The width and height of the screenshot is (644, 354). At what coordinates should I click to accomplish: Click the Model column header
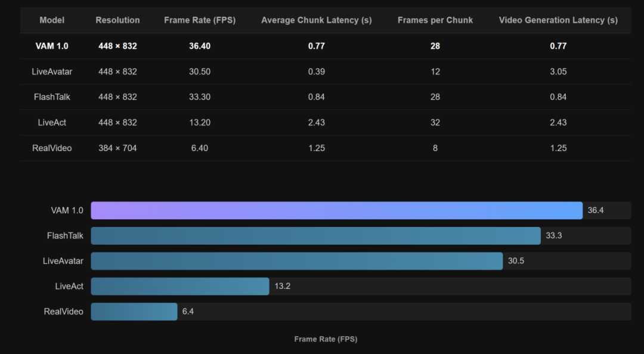[52, 20]
